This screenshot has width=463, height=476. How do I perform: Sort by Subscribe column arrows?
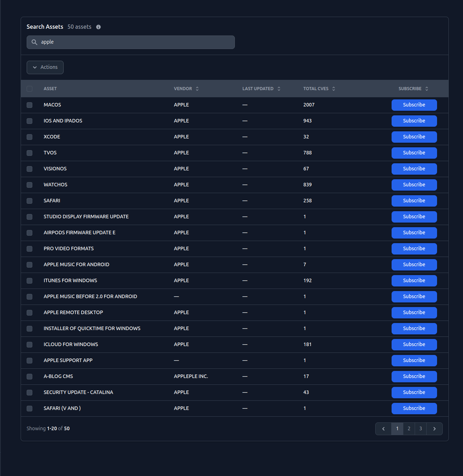click(427, 89)
